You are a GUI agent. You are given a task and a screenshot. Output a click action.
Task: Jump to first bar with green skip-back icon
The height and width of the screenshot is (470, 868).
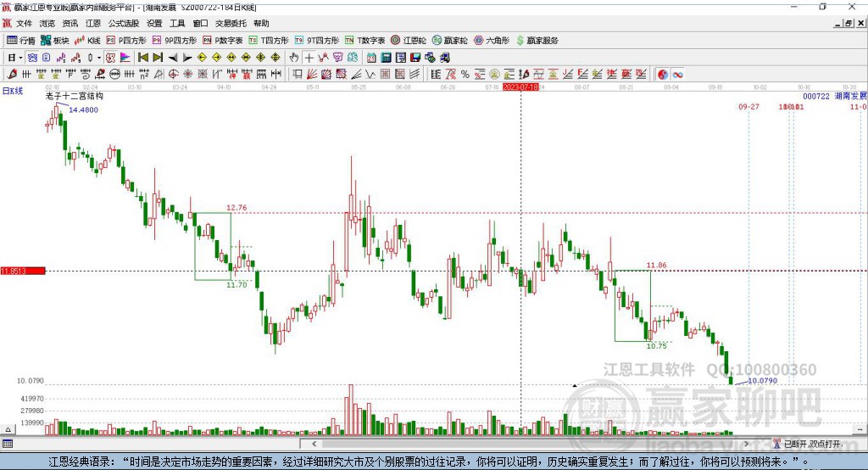click(x=142, y=58)
